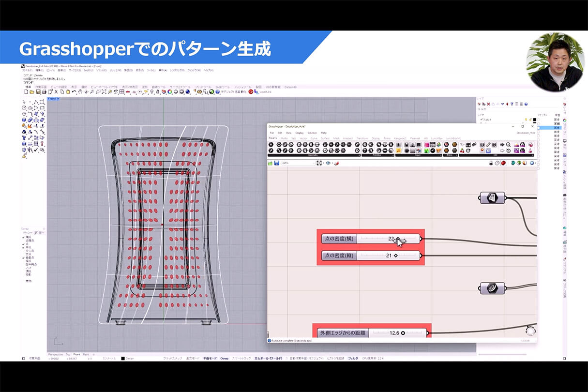Expand the Input group bar in Params ribbon
Screen dimensions: 588x392
pyautogui.click(x=419, y=155)
